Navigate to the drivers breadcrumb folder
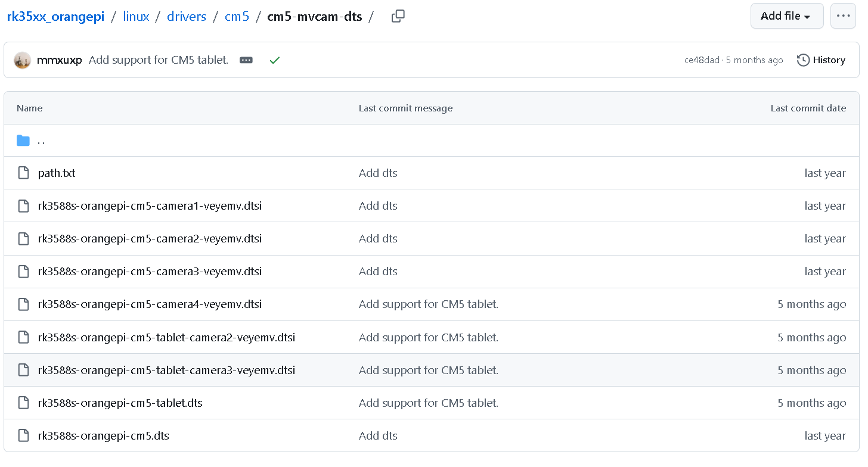The height and width of the screenshot is (467, 868). coord(187,17)
